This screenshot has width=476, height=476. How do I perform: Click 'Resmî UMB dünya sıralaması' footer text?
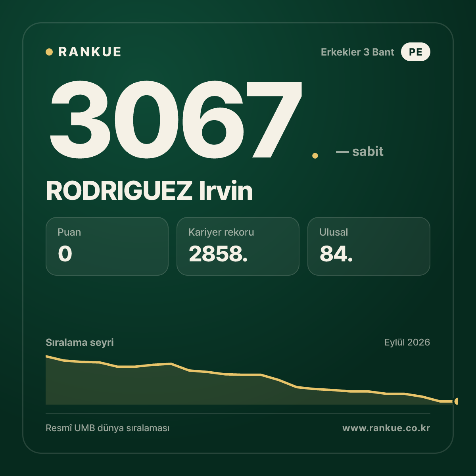click(107, 428)
